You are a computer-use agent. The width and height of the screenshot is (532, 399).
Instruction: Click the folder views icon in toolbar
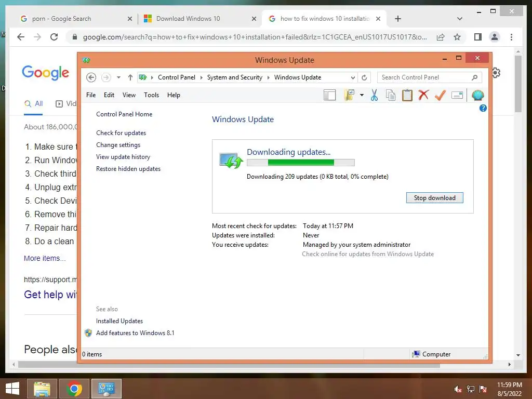[x=349, y=96]
